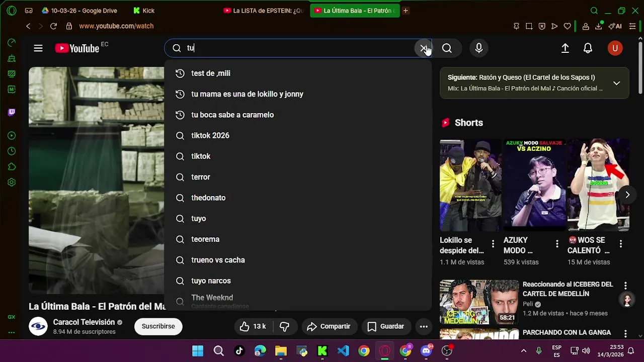Viewport: 644px width, 362px height.
Task: Add page to bookmarks heart
Action: [568, 26]
